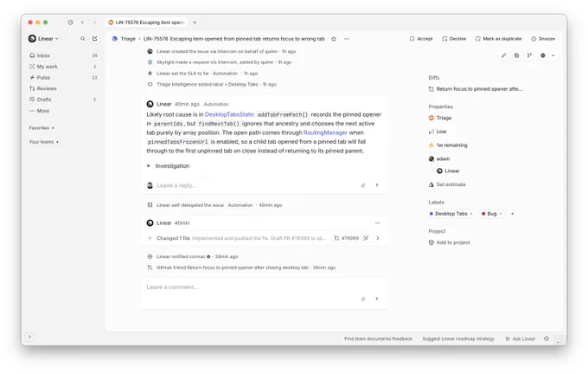588x374 pixels.
Task: Decline the triage issue
Action: point(454,39)
